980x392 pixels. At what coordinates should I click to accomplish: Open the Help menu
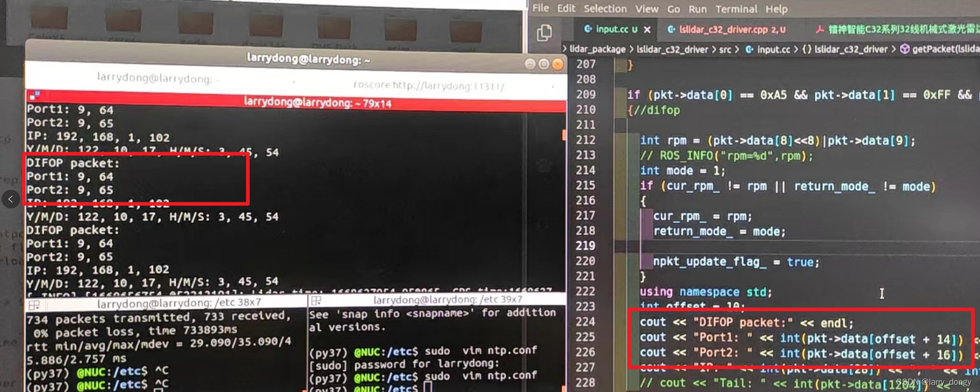click(x=776, y=9)
